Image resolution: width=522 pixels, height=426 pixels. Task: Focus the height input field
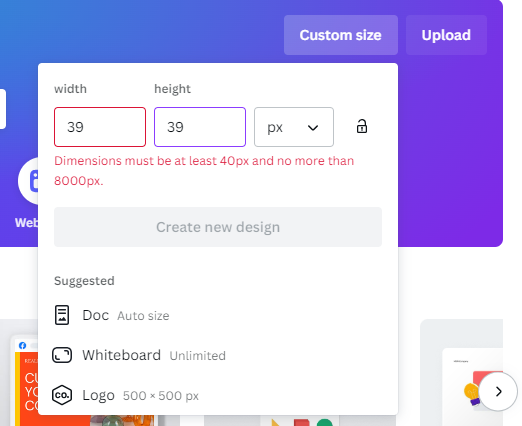pos(200,127)
